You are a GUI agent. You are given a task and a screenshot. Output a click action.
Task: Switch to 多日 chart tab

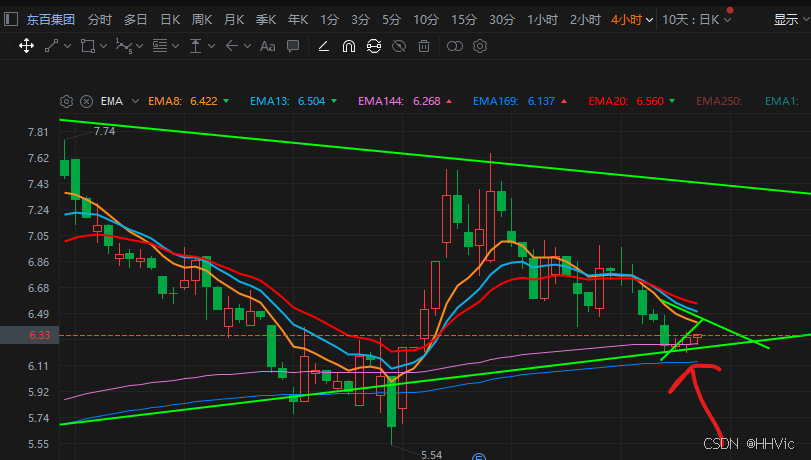[x=136, y=20]
